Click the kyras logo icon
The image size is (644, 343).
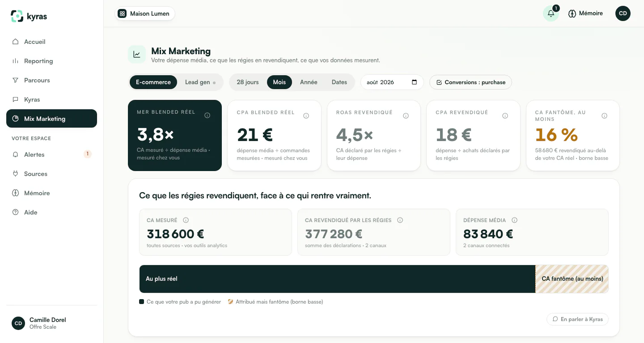[17, 16]
